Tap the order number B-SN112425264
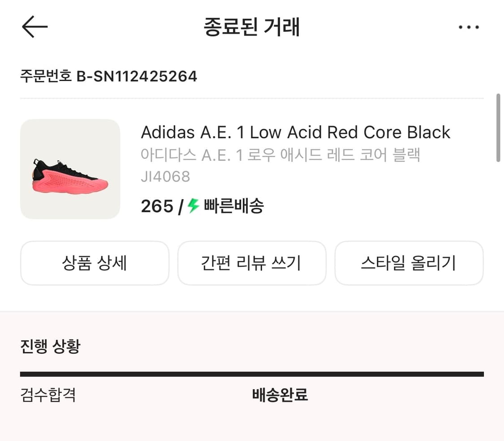The height and width of the screenshot is (441, 504). click(137, 77)
